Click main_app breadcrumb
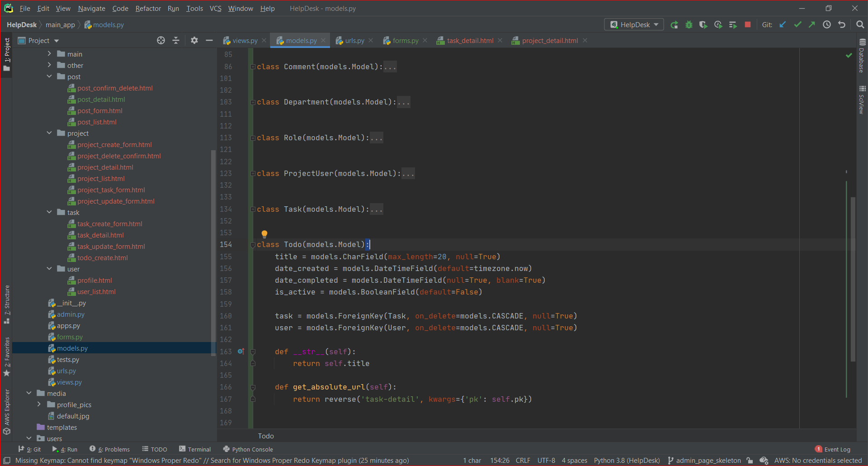The image size is (868, 466). click(x=60, y=25)
